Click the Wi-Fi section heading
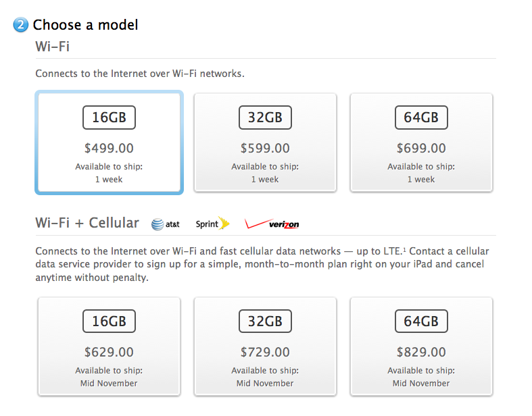 click(x=52, y=47)
